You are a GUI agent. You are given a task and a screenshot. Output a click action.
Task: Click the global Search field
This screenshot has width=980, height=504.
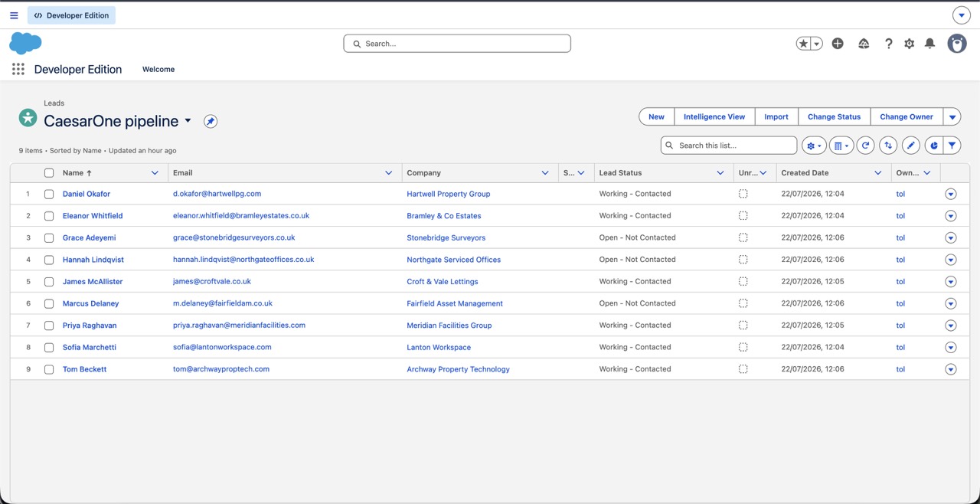coord(457,44)
